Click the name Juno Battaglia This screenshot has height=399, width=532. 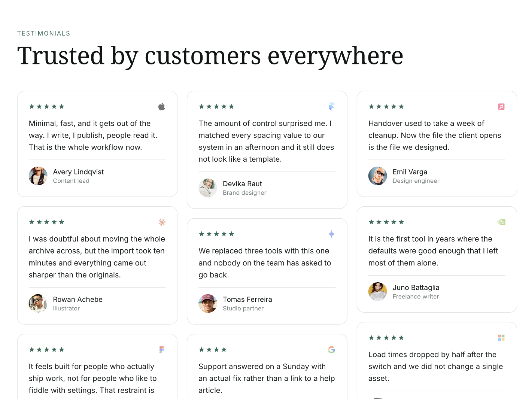[x=416, y=288]
